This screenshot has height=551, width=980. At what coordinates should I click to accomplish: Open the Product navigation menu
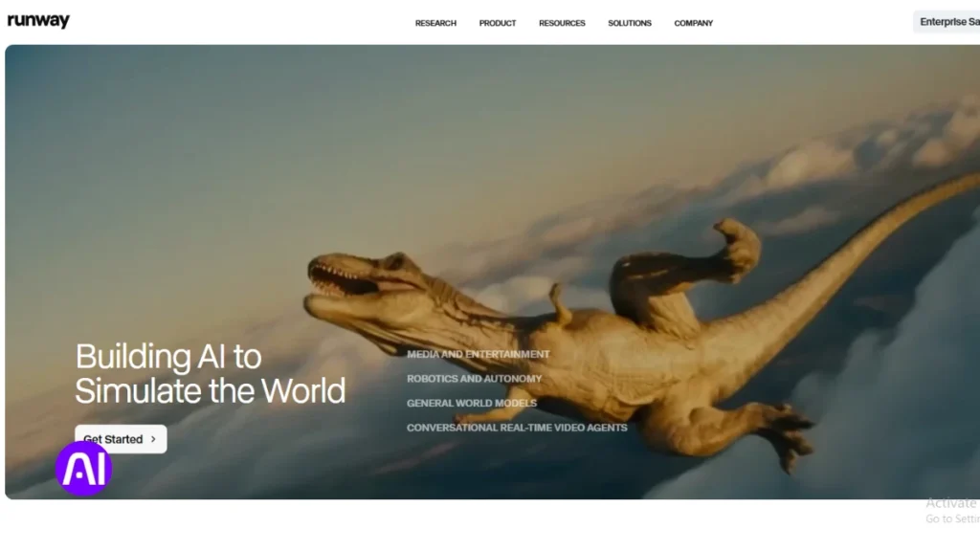click(497, 23)
